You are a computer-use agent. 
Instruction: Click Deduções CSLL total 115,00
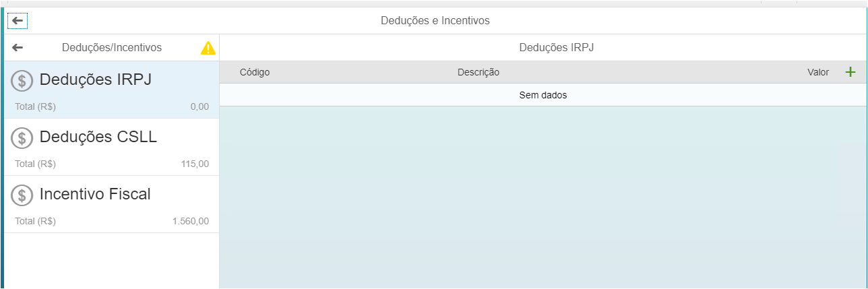tap(195, 164)
